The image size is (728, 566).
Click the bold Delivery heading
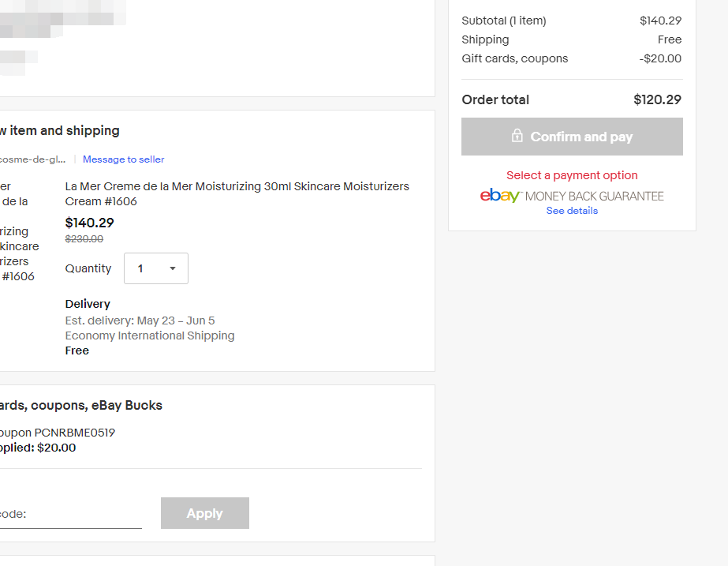88,304
